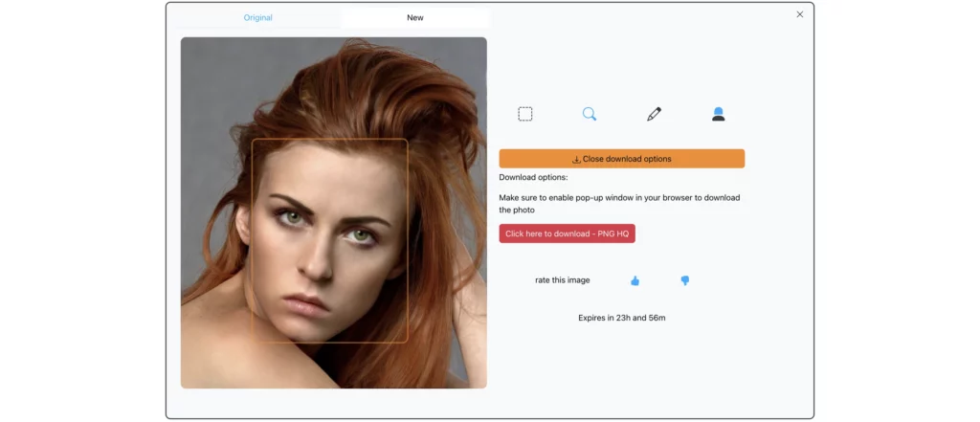Screen dimensions: 980x422
Task: Give the image a thumbs up
Action: point(635,280)
